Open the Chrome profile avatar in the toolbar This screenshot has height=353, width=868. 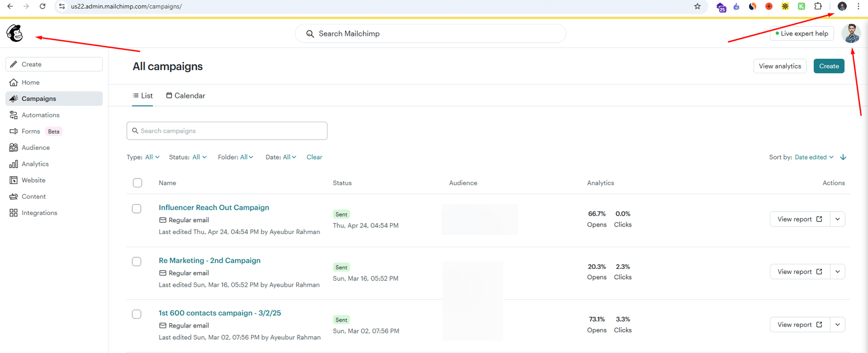tap(842, 7)
